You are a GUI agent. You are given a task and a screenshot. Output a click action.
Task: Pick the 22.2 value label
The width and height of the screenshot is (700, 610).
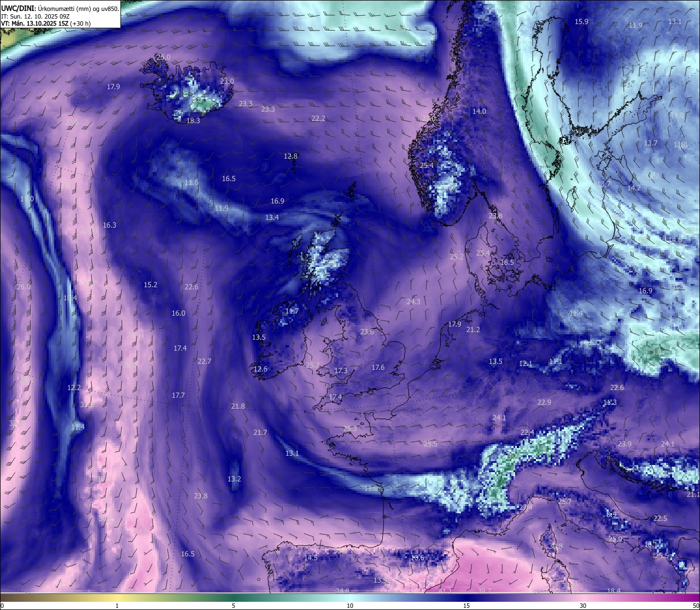click(x=318, y=118)
